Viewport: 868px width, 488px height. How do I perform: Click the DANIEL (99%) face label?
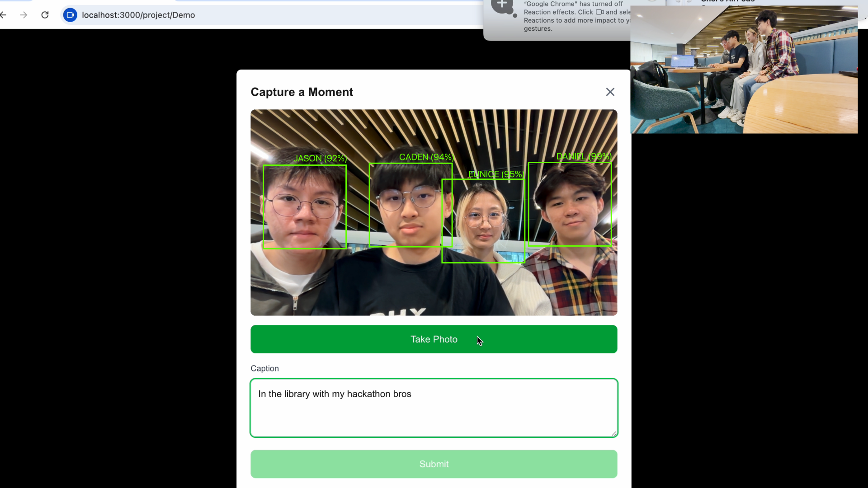pyautogui.click(x=583, y=156)
